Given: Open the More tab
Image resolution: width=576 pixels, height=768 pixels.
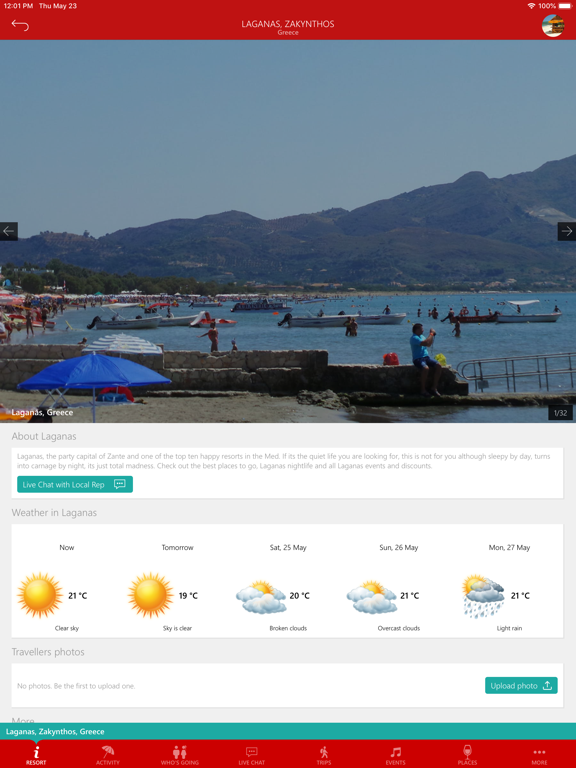Looking at the screenshot, I should [539, 755].
